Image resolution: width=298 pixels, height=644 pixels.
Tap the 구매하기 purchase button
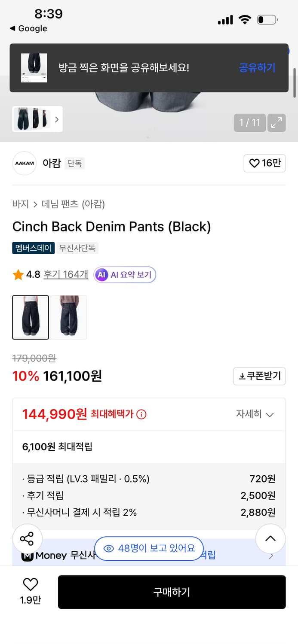point(172,592)
